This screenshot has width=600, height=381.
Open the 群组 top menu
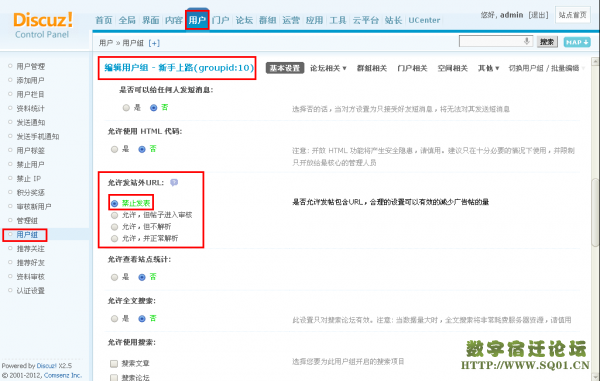point(267,20)
